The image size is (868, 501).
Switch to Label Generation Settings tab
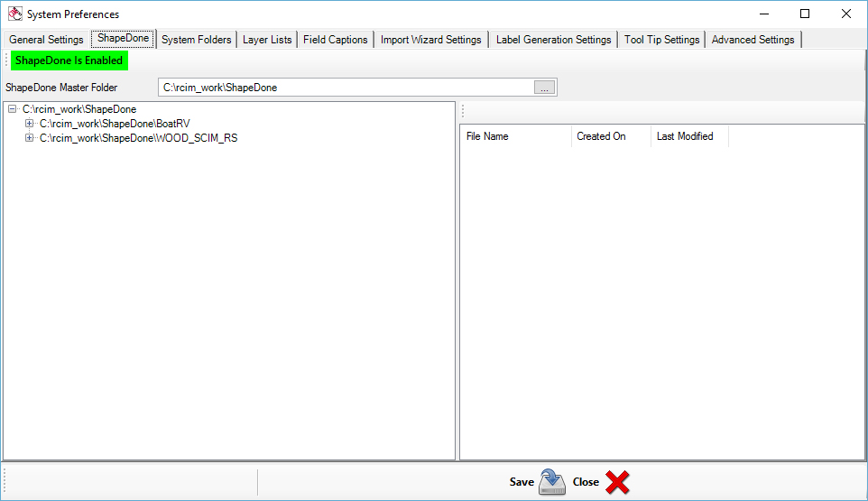pos(553,40)
